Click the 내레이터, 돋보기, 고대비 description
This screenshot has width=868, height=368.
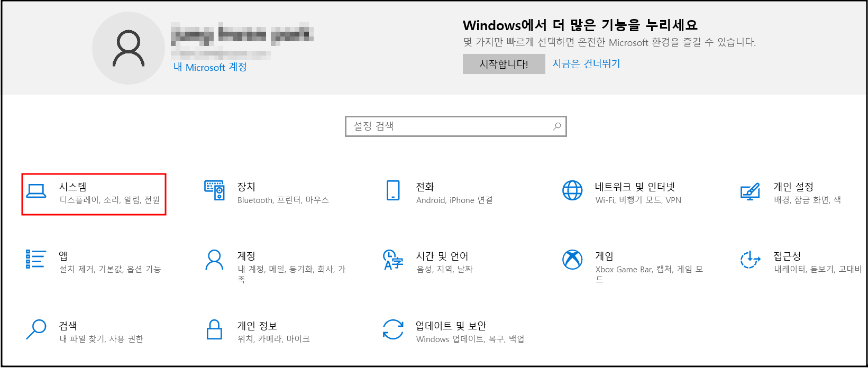click(x=818, y=269)
